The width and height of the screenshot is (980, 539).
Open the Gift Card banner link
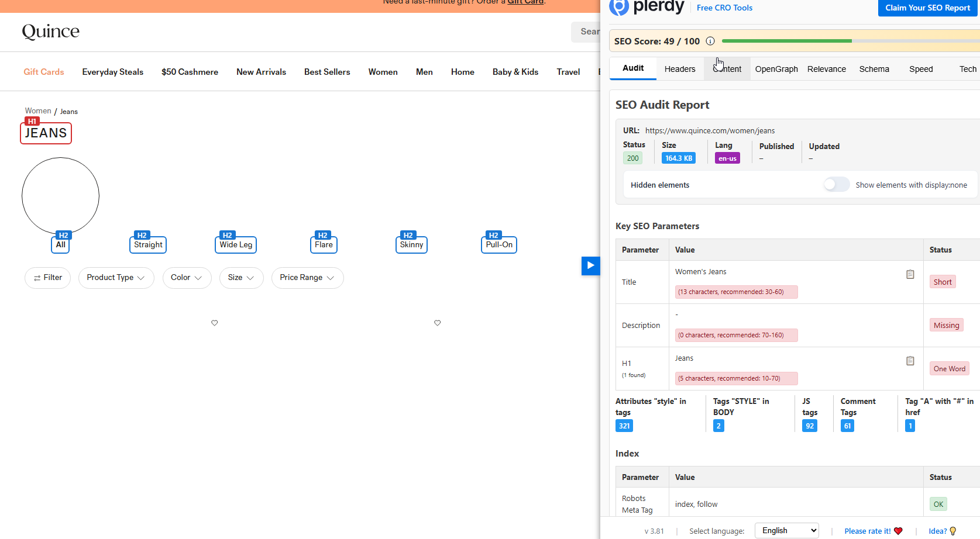point(525,2)
